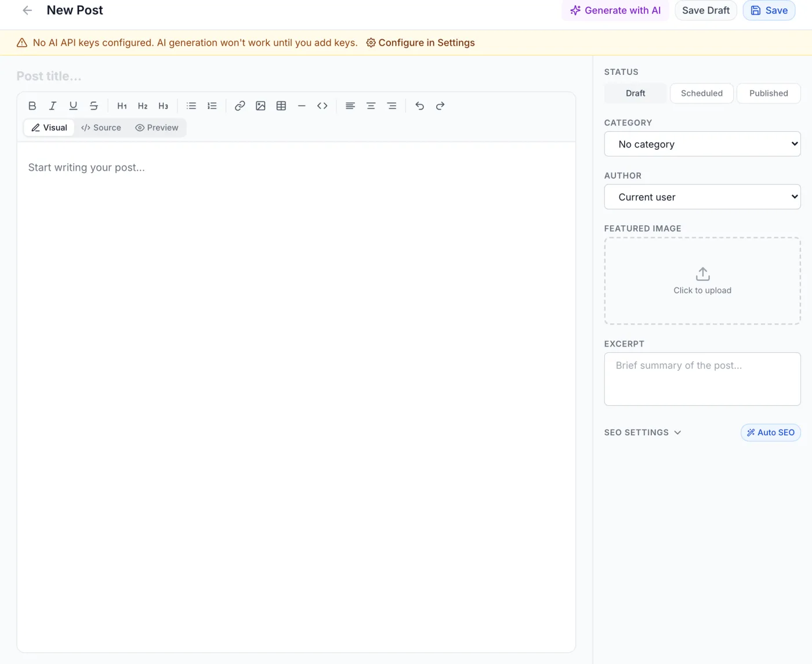
Task: Open the Category dropdown
Action: (702, 144)
